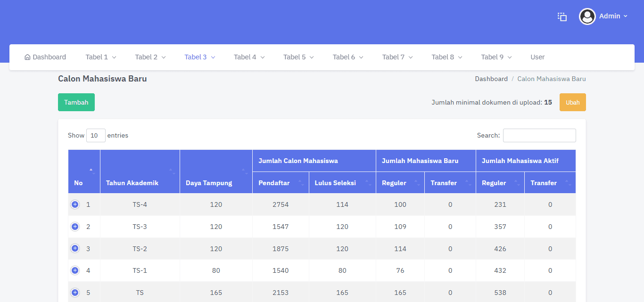Sort table by Daya Tampung
644x302 pixels.
(x=216, y=171)
